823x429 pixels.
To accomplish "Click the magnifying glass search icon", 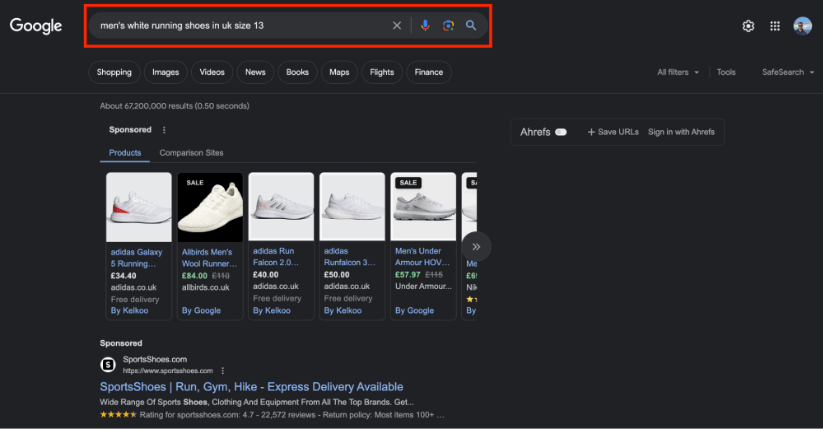I will coord(471,26).
